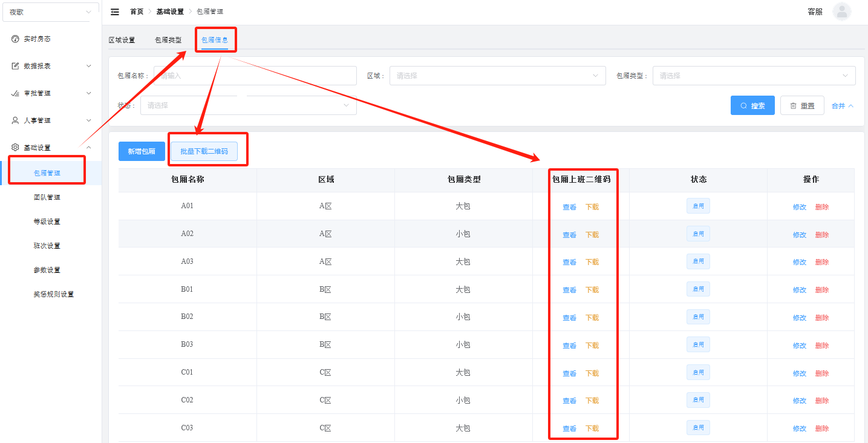Expand the 审批管理 sidebar menu
The image size is (868, 443).
click(51, 93)
